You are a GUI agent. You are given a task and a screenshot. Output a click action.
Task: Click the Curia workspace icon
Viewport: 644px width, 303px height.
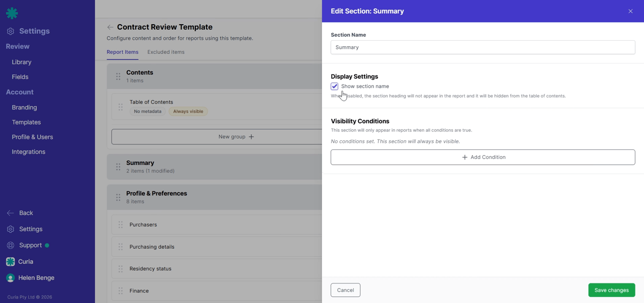coord(11,262)
